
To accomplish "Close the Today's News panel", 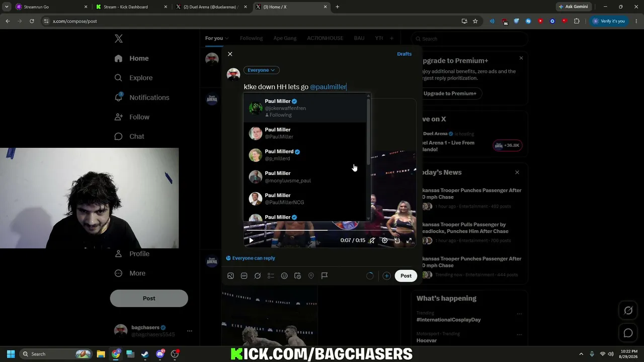I will 517,172.
